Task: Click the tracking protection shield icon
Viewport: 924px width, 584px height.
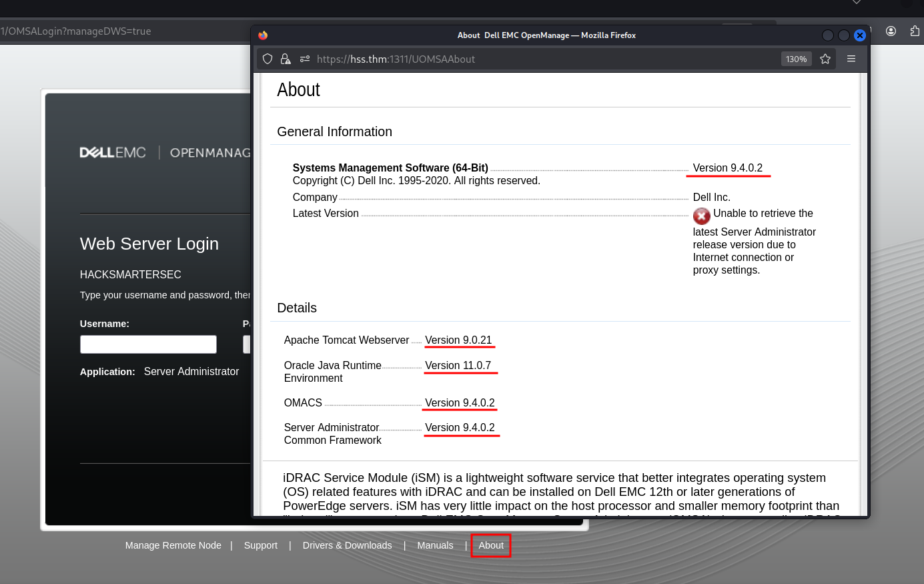Action: pos(268,59)
